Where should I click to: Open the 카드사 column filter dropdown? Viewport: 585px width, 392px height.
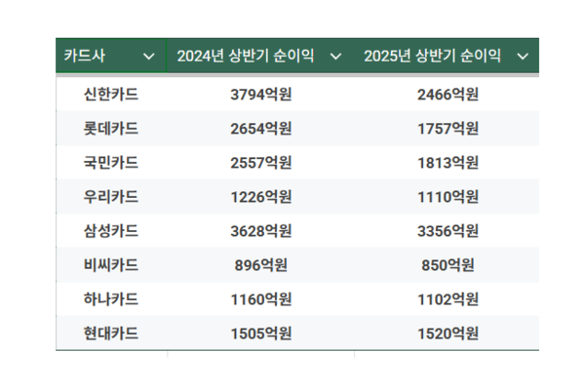pyautogui.click(x=149, y=57)
